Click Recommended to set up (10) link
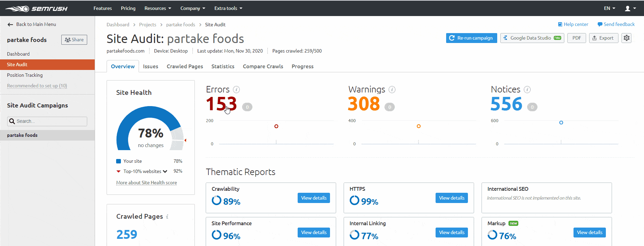Screen dimensions: 644x246 pyautogui.click(x=37, y=86)
